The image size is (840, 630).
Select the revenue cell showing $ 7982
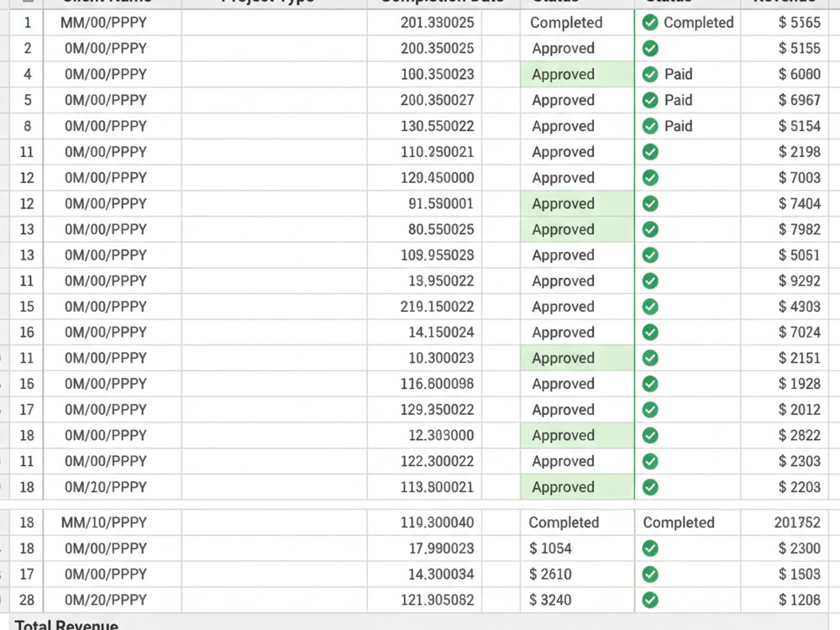point(785,229)
